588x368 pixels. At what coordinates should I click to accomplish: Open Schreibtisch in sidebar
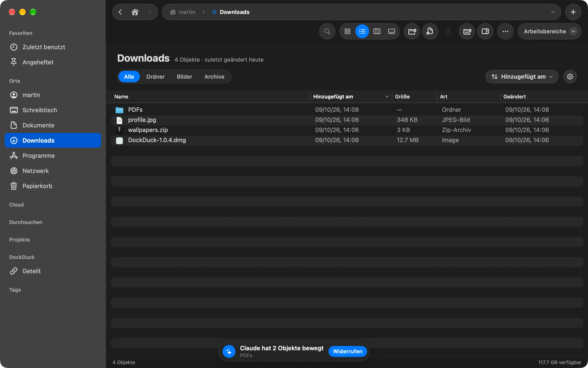(x=53, y=110)
